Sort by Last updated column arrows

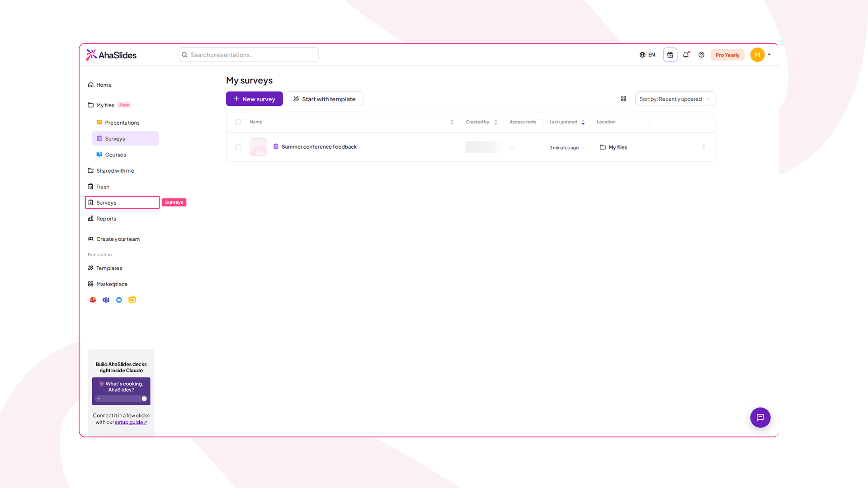[x=583, y=122]
